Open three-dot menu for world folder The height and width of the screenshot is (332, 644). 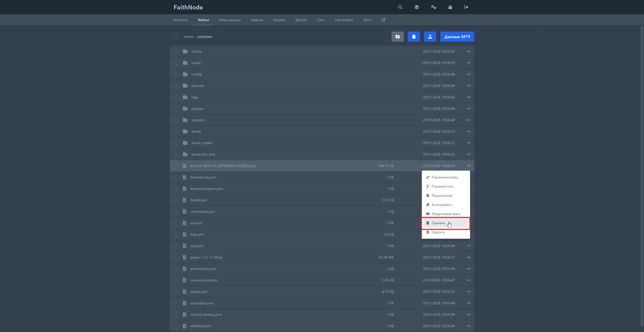[x=469, y=131]
